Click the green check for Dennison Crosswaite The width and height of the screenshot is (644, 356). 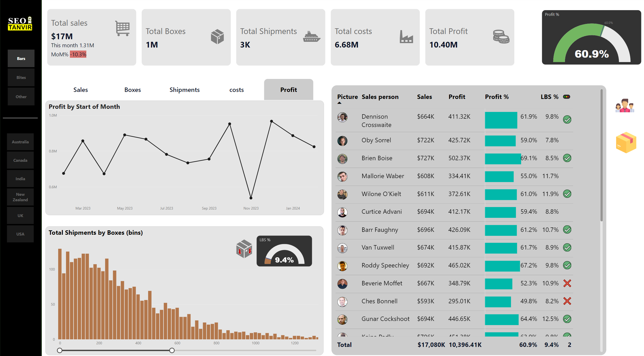[567, 120]
